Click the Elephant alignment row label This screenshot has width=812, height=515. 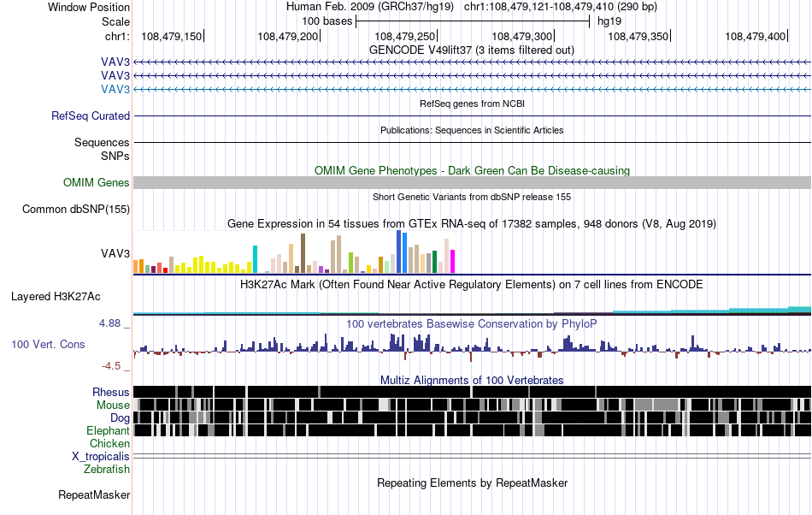pyautogui.click(x=108, y=430)
